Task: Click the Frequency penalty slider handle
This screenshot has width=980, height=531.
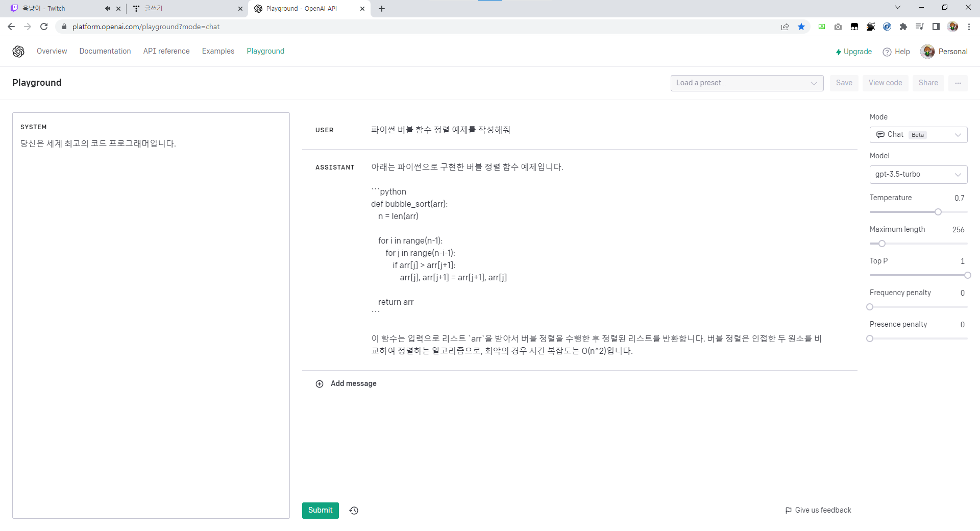Action: [x=870, y=307]
